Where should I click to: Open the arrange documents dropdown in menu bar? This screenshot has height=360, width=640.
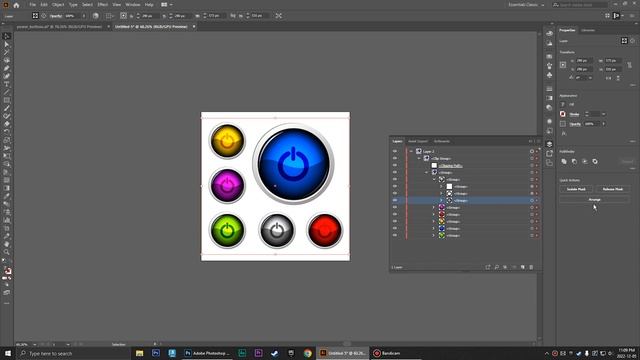[166, 5]
